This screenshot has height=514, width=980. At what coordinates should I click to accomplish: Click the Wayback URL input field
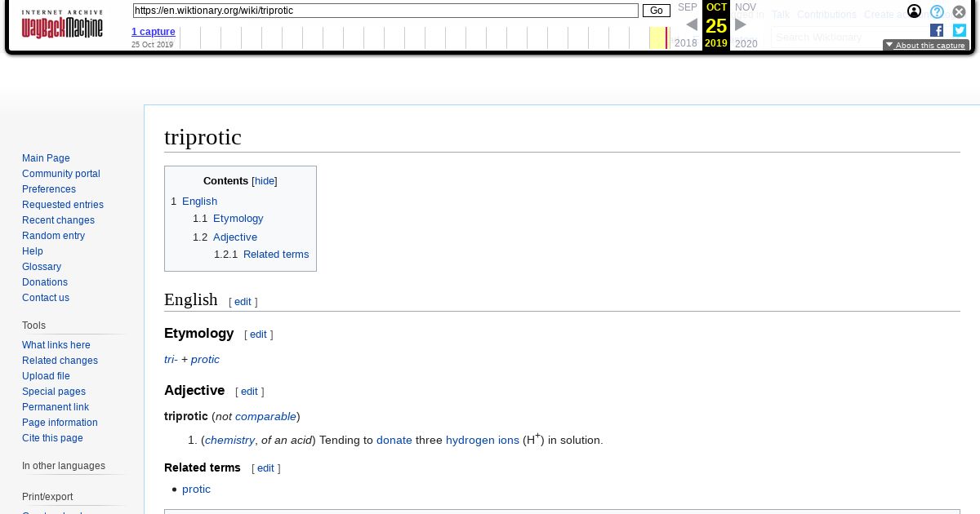(x=385, y=11)
